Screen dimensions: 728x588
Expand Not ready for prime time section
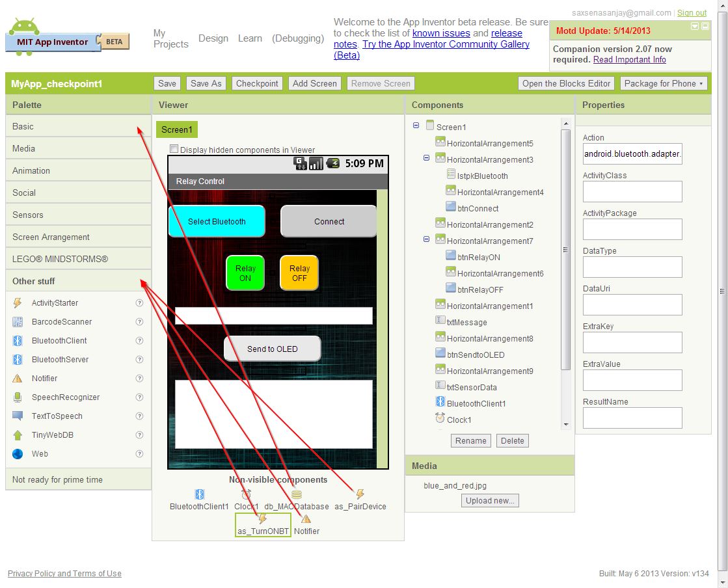point(79,479)
